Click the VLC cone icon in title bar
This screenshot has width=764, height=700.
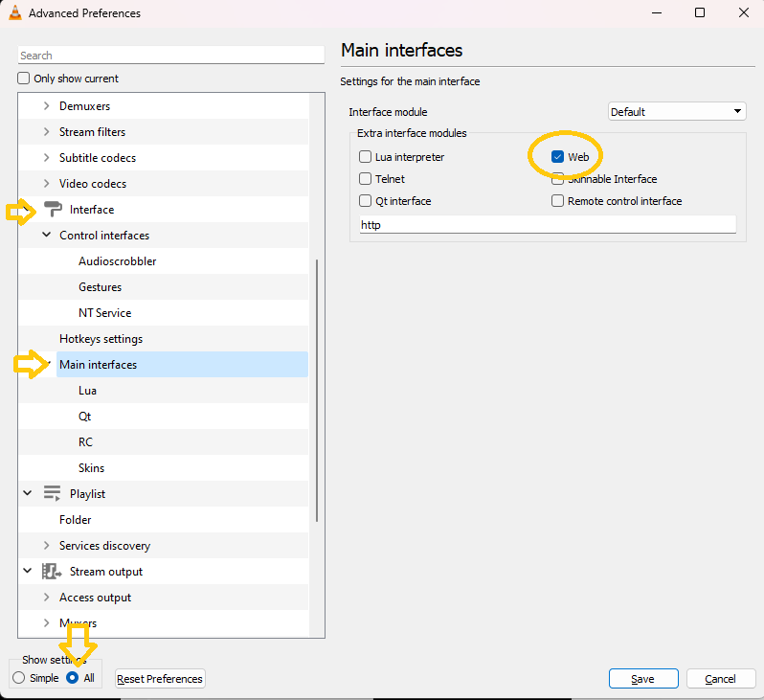pos(15,13)
